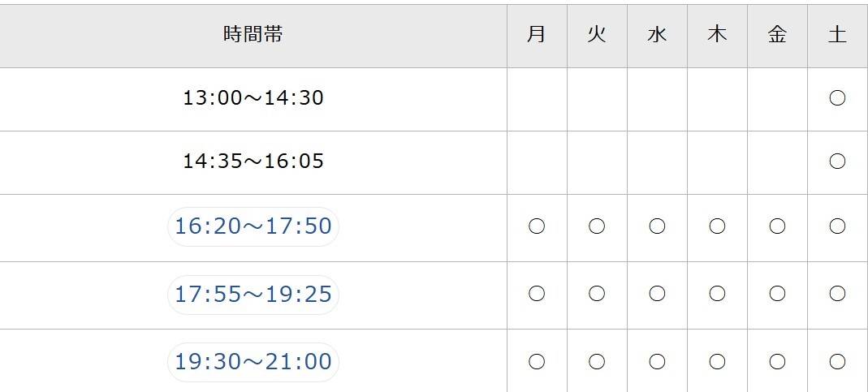The height and width of the screenshot is (392, 868).
Task: Click the Thursday circle in 17:55～19:25 row
Action: [x=717, y=294]
